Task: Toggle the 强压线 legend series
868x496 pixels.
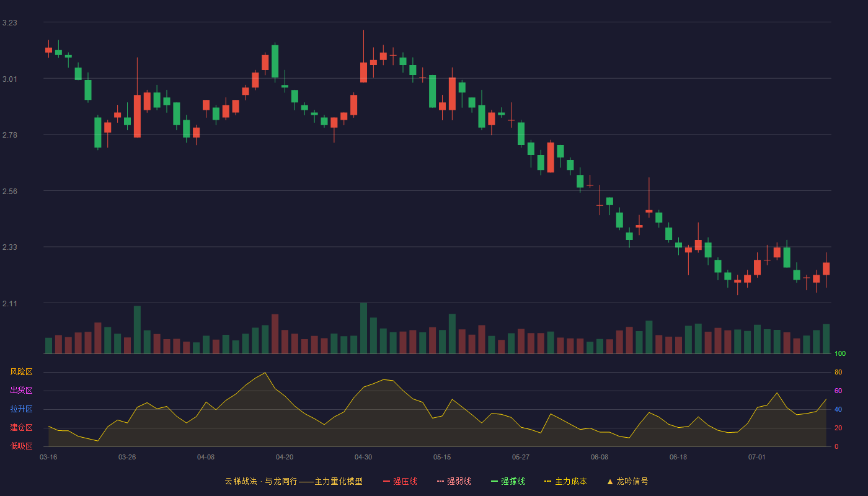Action: (x=400, y=481)
